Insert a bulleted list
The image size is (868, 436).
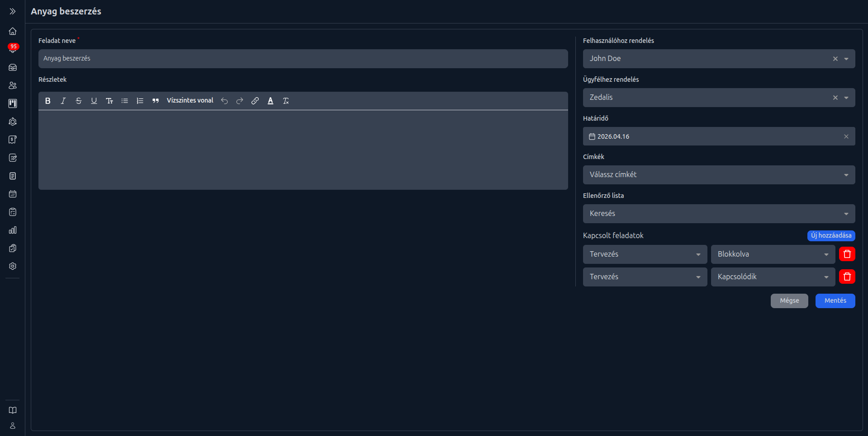[x=125, y=101]
